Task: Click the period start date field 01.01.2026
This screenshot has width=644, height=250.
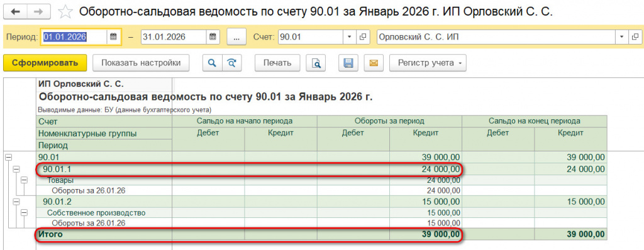Action: pyautogui.click(x=74, y=37)
